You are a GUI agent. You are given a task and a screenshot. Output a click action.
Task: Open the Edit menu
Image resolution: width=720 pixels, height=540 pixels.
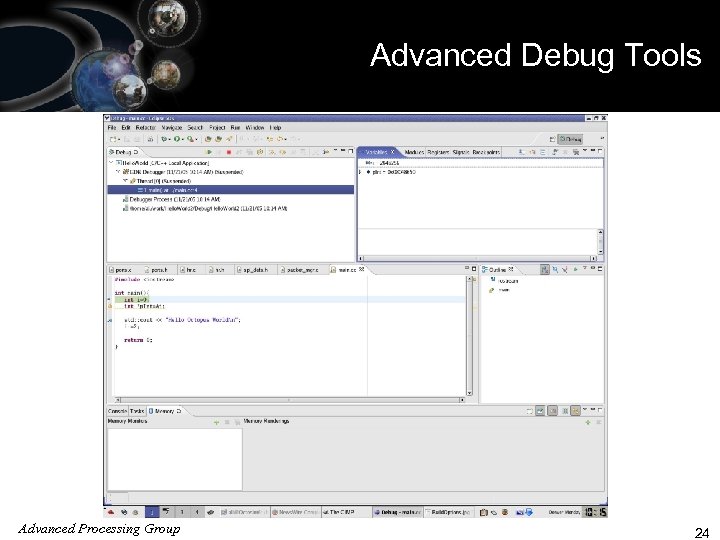point(126,128)
